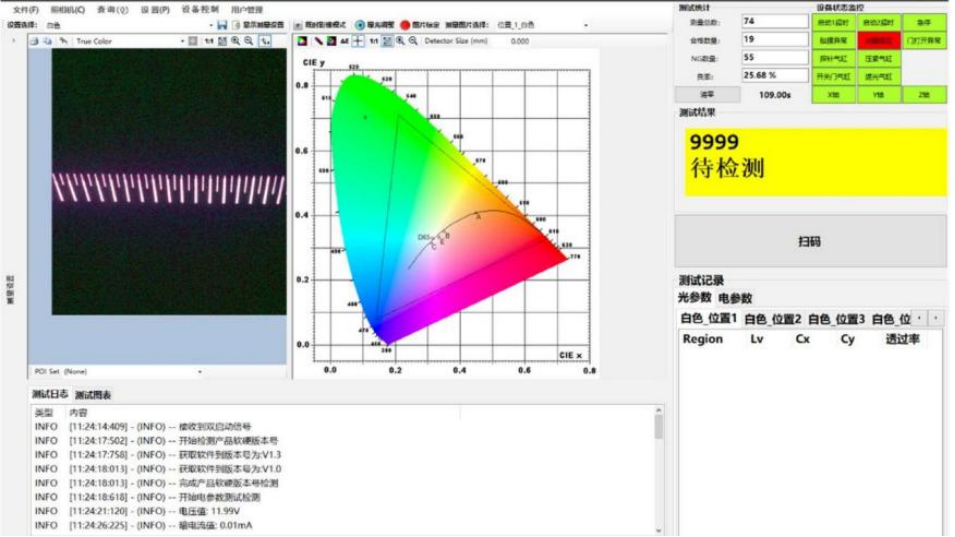Screen dimensions: 955x537
Task: Click 1:1 zoom in CIE chart toolbar
Action: pos(373,41)
